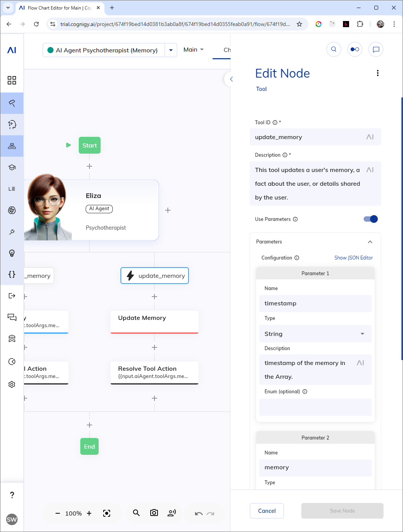Click the curly braces icon in the left sidebar

12,274
